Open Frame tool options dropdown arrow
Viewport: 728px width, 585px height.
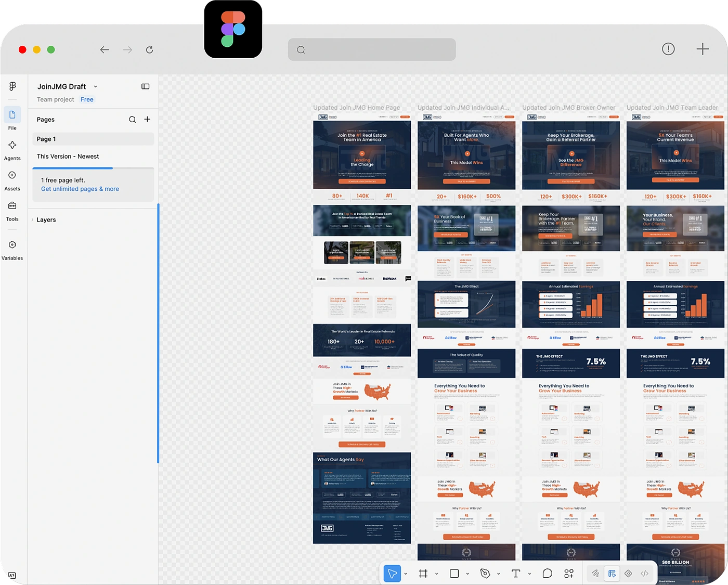click(436, 574)
